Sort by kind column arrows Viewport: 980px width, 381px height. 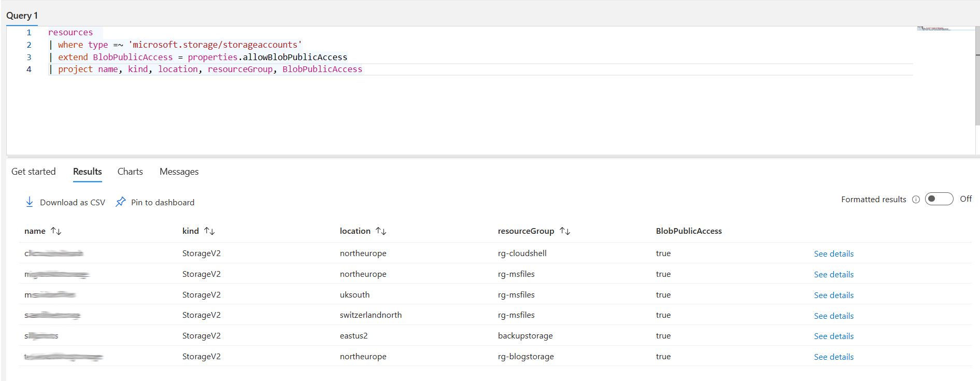pyautogui.click(x=209, y=231)
